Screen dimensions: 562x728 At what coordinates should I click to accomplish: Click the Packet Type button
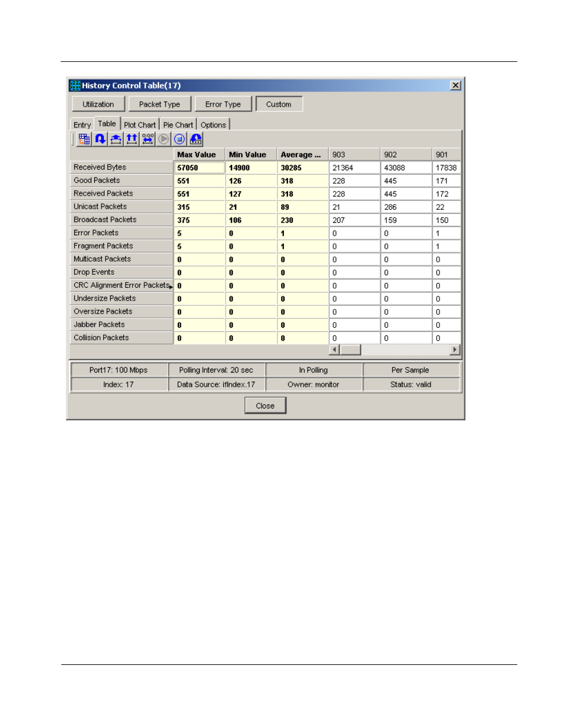(x=160, y=104)
